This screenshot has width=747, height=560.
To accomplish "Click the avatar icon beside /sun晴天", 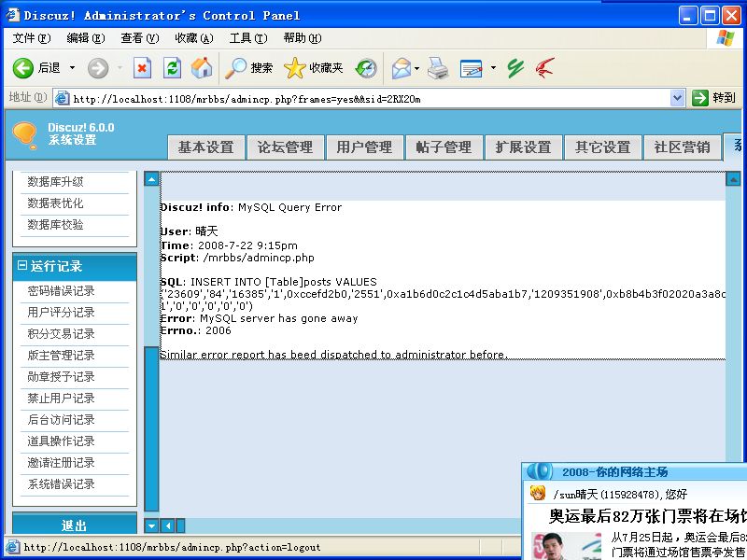I will coord(538,494).
